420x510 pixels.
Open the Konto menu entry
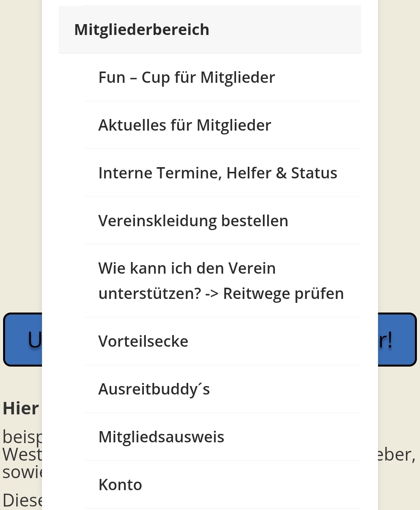coord(222,485)
